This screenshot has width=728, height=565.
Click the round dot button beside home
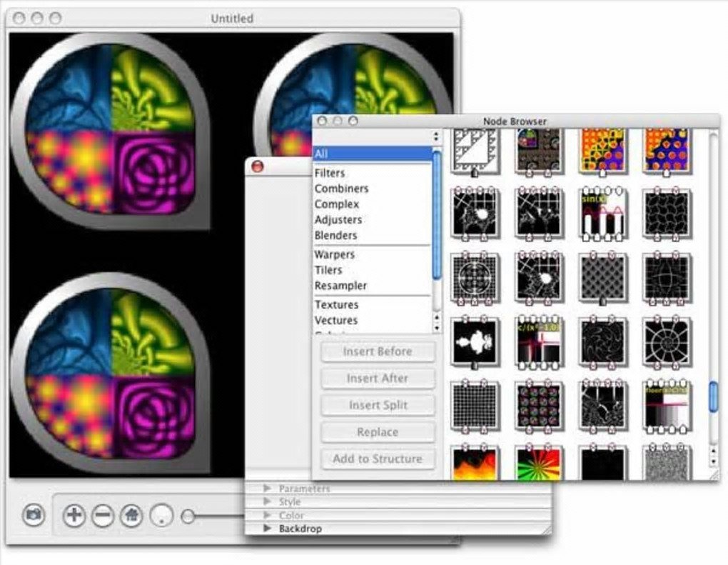coord(161,515)
